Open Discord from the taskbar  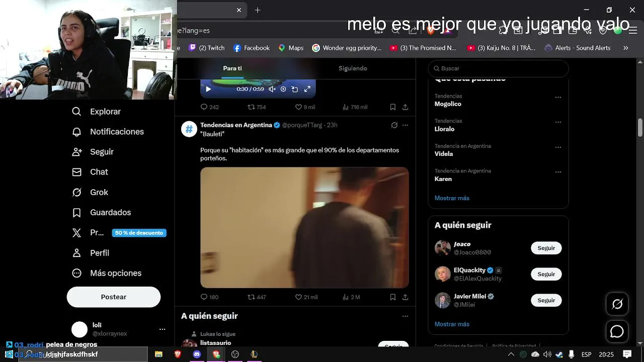[197, 354]
